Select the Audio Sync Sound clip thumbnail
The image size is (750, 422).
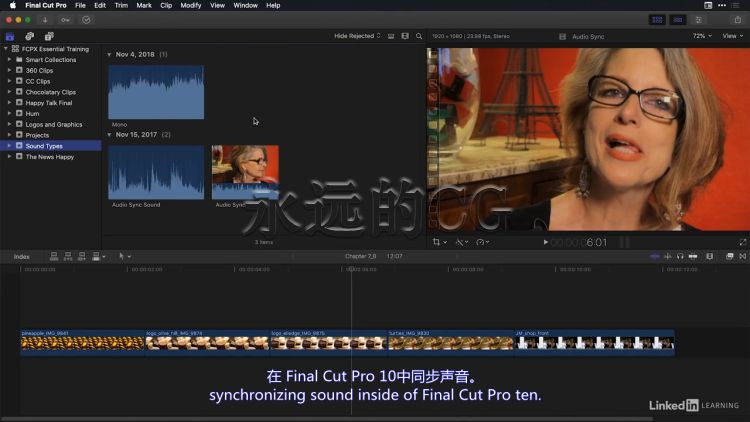[156, 172]
